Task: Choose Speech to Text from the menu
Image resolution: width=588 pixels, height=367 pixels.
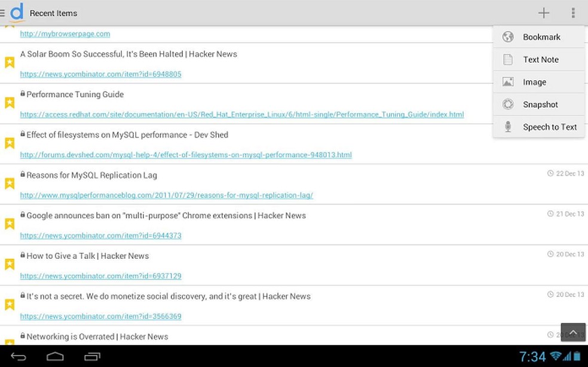Action: pyautogui.click(x=539, y=127)
